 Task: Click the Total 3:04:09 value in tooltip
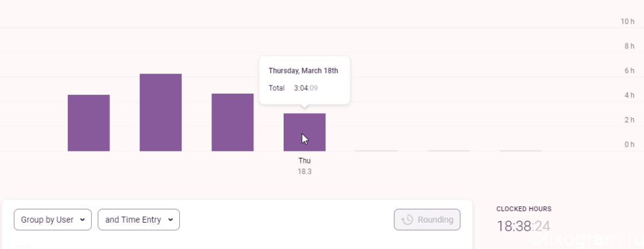coord(306,88)
